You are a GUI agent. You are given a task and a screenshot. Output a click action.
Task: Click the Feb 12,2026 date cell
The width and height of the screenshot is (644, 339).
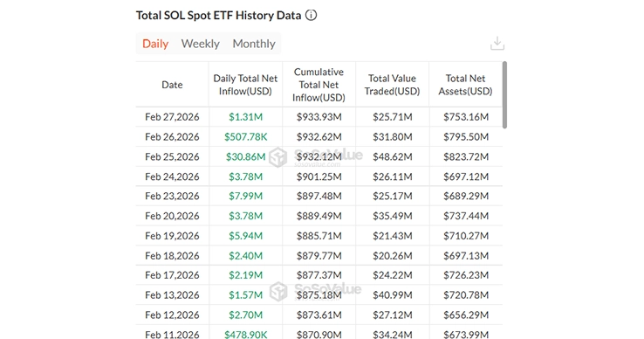click(x=172, y=315)
